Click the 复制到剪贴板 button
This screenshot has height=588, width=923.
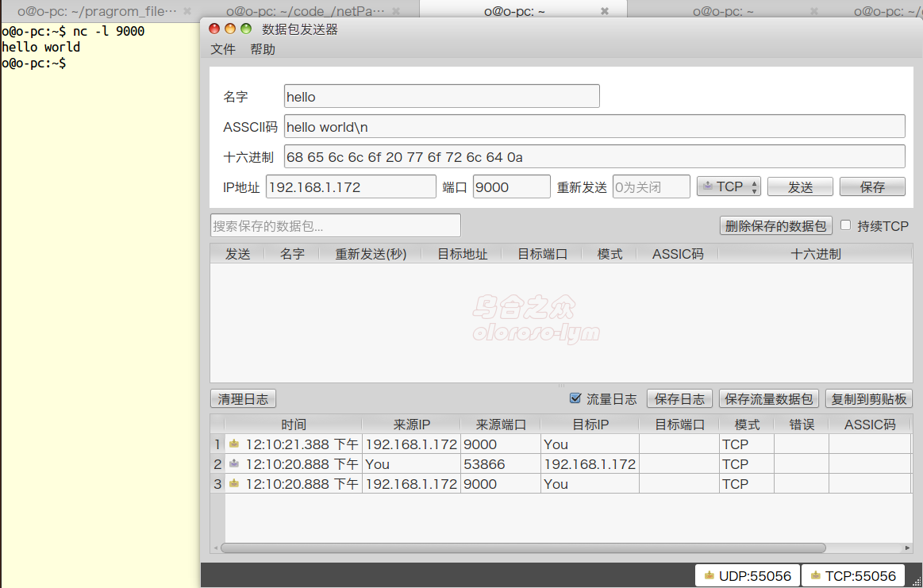868,398
